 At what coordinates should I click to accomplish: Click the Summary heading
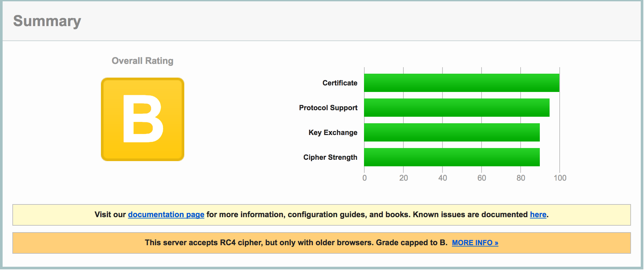tap(47, 21)
